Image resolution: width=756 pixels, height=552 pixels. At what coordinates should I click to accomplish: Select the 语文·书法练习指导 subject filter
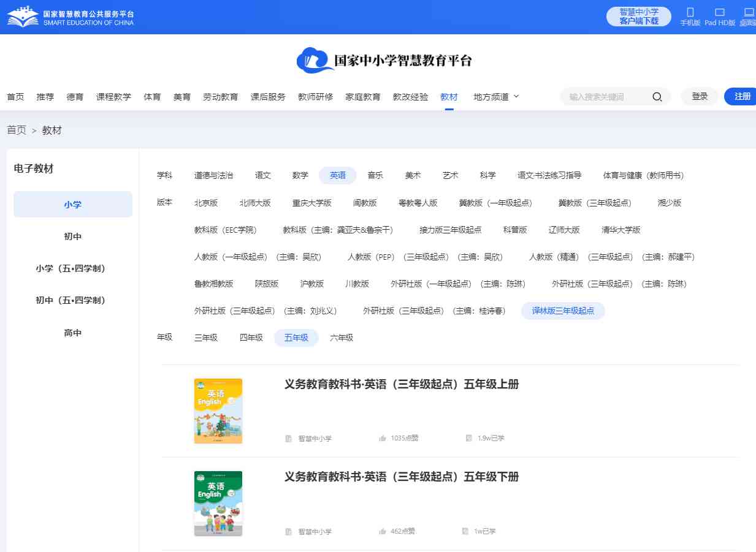click(549, 175)
